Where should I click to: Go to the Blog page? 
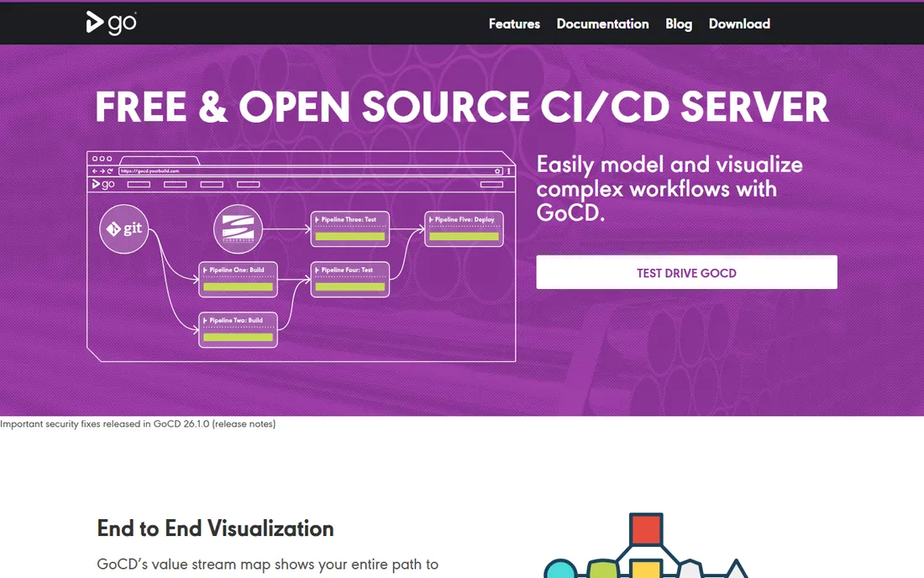678,24
